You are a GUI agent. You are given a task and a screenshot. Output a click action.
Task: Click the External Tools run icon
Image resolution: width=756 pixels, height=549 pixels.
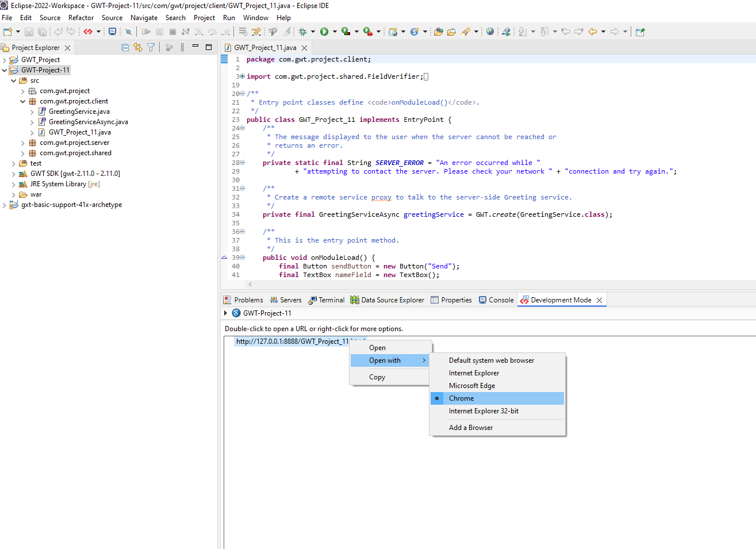(x=367, y=32)
